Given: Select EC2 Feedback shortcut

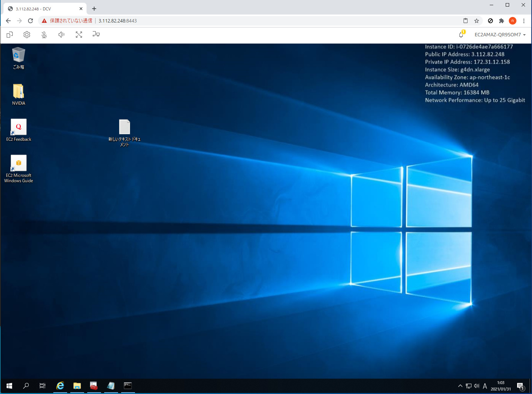Looking at the screenshot, I should [19, 130].
